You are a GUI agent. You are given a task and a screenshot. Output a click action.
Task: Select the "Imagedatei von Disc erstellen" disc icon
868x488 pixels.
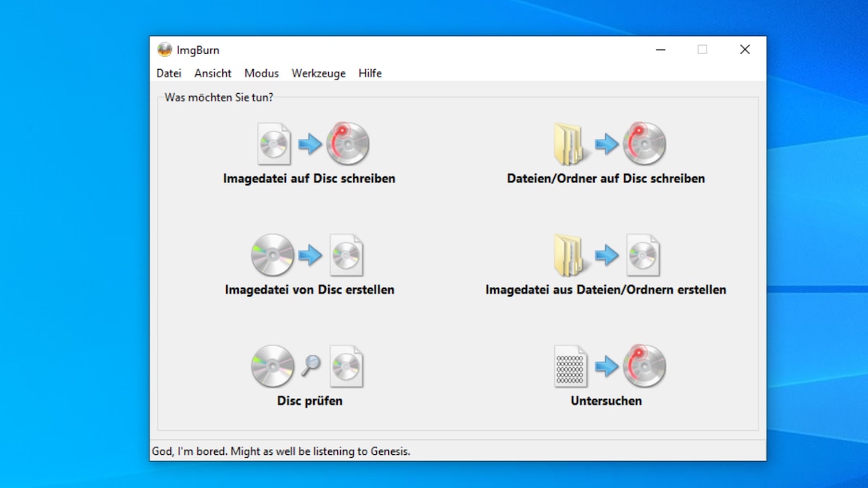click(272, 255)
